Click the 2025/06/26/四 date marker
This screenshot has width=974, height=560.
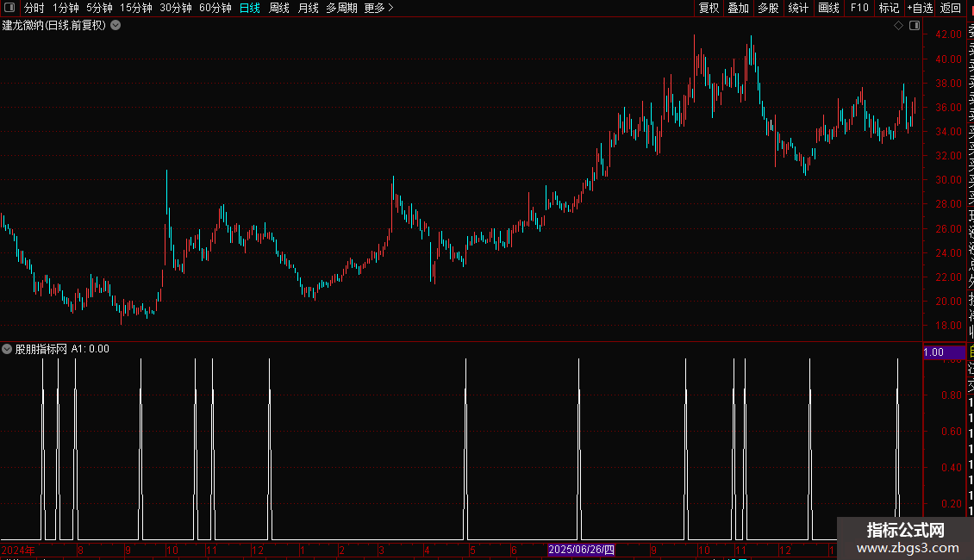click(x=582, y=550)
